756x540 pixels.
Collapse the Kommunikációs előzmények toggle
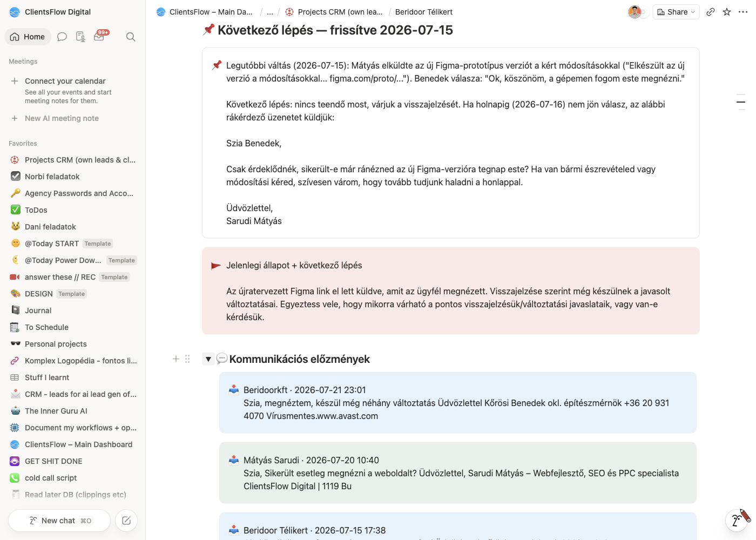[208, 359]
